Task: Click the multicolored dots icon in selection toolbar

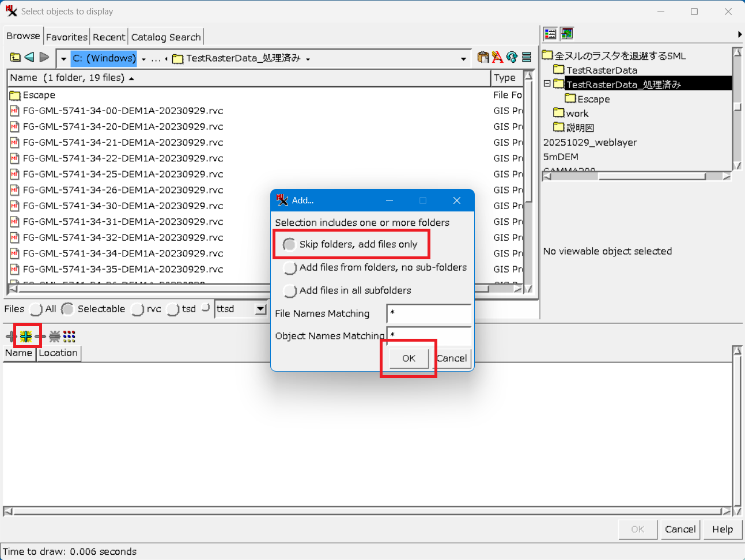Action: coord(69,336)
